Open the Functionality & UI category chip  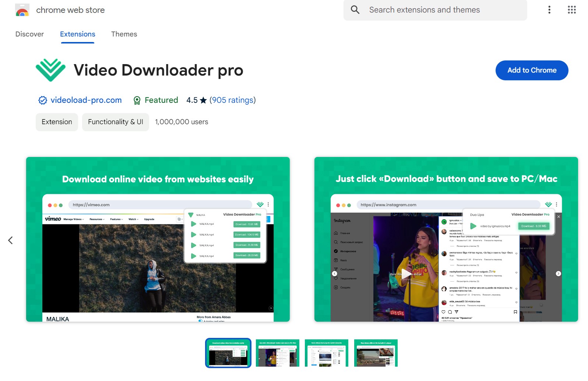(116, 122)
